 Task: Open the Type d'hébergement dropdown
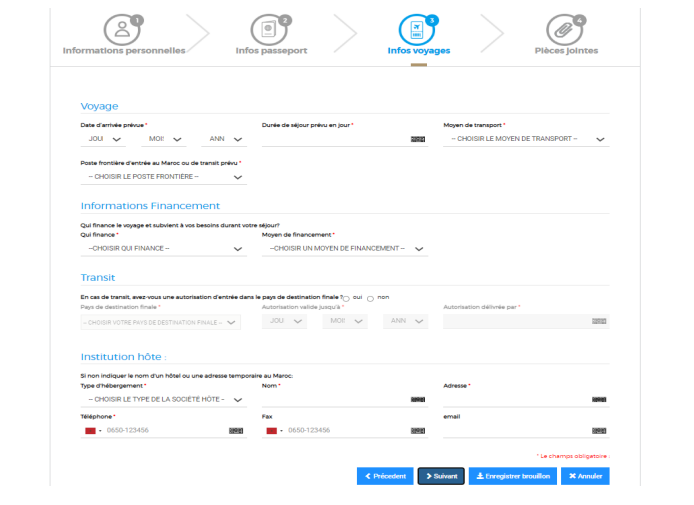point(163,400)
